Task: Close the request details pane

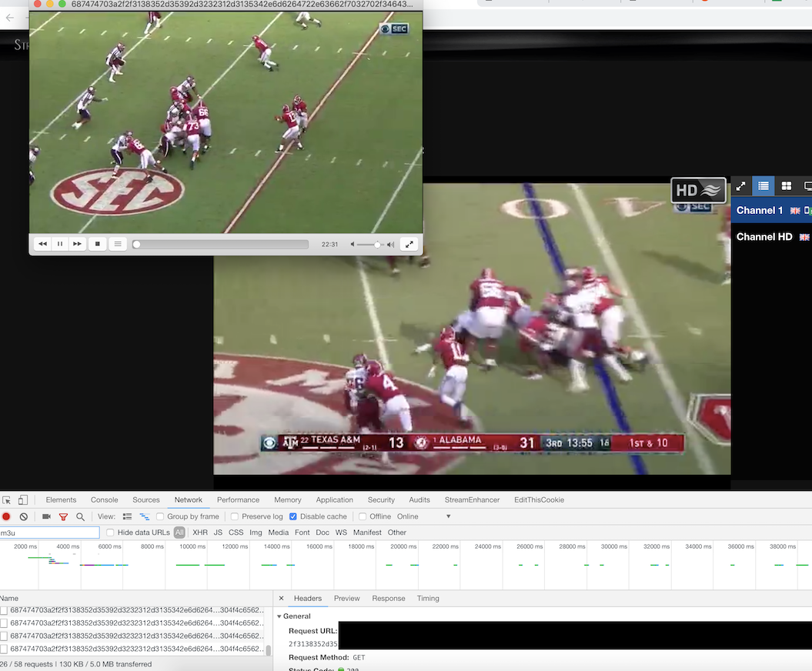Action: click(281, 598)
